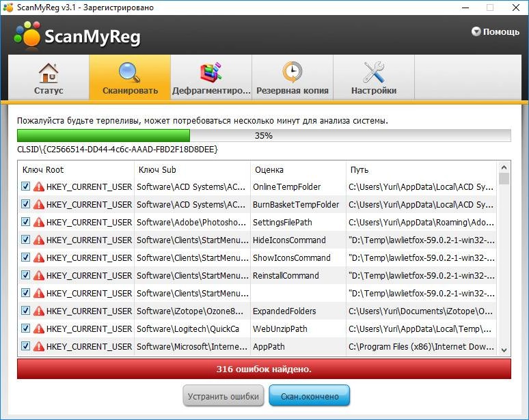Sort by Оценка column header
This screenshot has height=420, width=529.
pos(298,169)
